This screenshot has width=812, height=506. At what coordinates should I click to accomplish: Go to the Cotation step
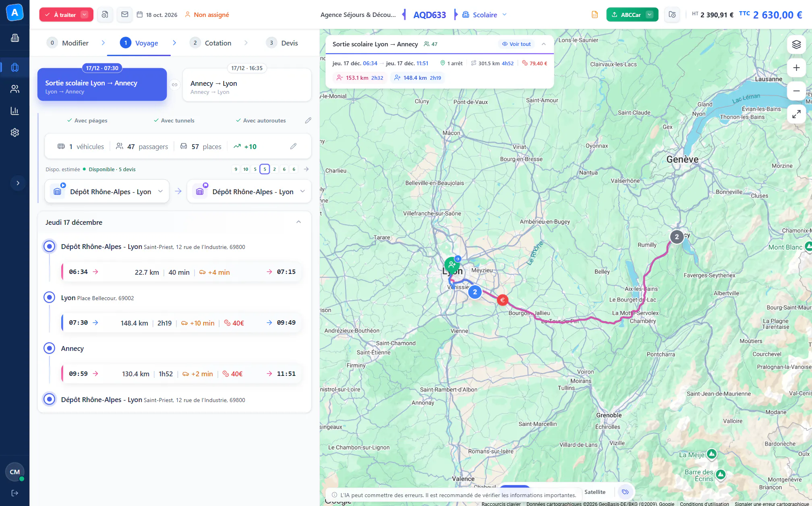pyautogui.click(x=211, y=43)
